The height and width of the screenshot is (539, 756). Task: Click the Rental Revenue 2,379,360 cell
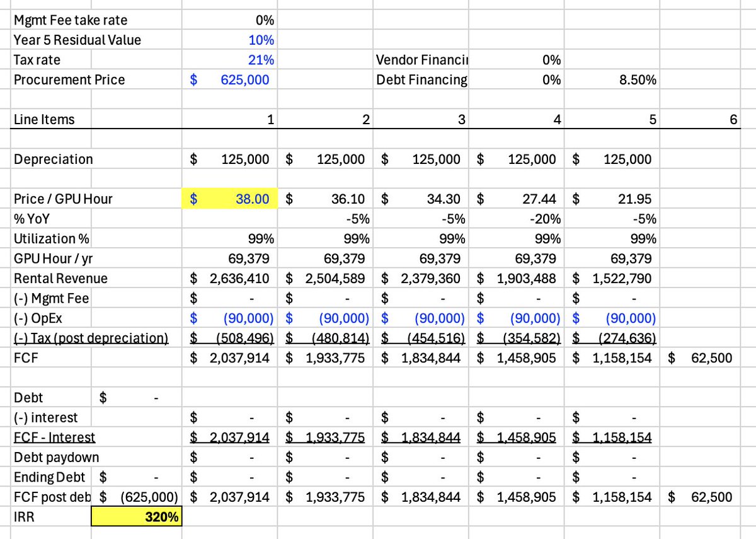pos(421,278)
